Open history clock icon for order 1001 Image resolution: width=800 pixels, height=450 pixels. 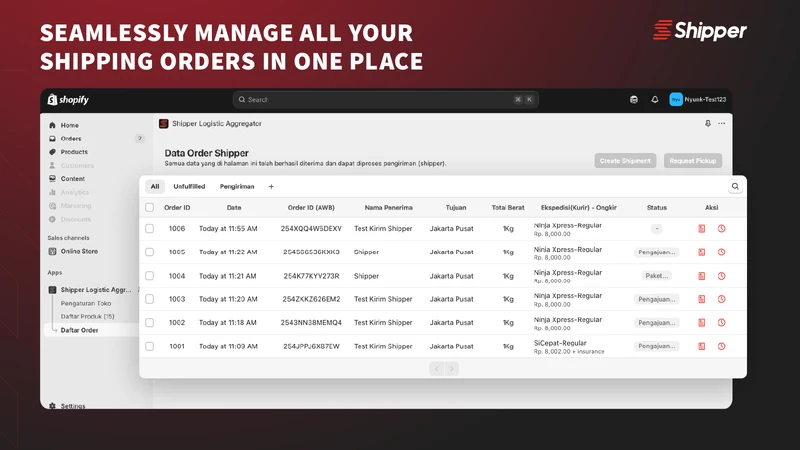tap(721, 346)
